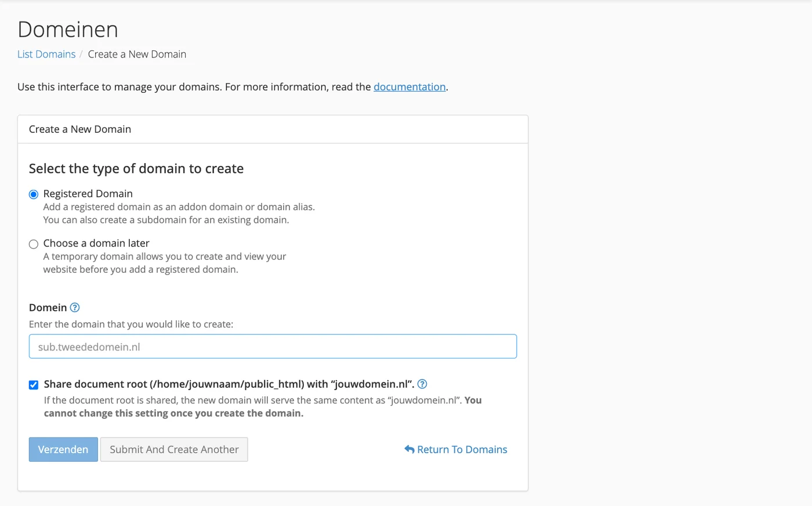
Task: Click the Share document root label text
Action: (229, 384)
